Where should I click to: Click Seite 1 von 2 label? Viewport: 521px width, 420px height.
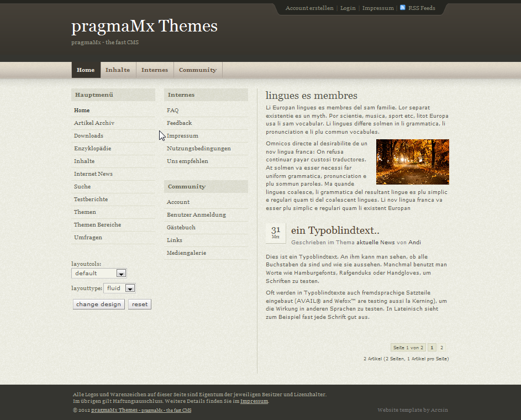click(408, 348)
